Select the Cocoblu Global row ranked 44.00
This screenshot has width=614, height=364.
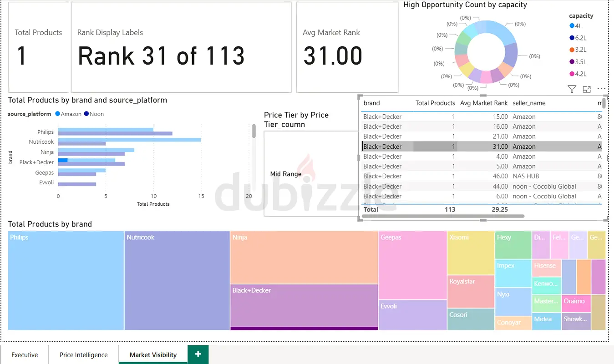482,186
